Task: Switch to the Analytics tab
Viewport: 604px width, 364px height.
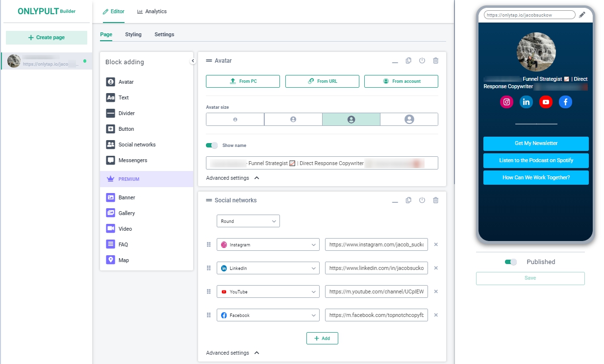Action: 152,11
